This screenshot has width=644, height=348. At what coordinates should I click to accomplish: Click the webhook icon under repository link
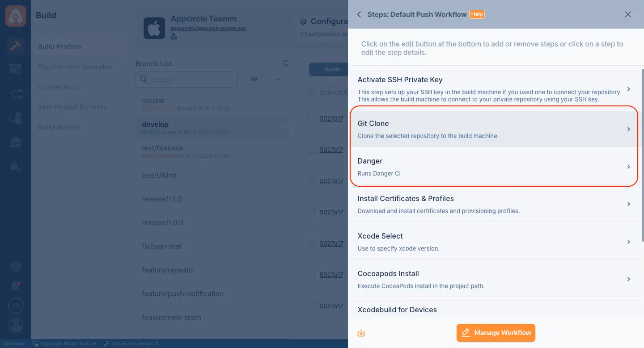[x=174, y=36]
